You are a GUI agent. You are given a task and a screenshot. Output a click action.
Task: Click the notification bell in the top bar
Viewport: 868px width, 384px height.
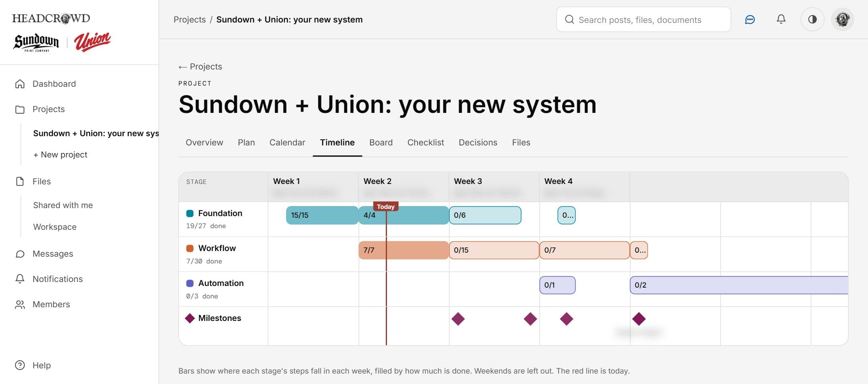(781, 19)
